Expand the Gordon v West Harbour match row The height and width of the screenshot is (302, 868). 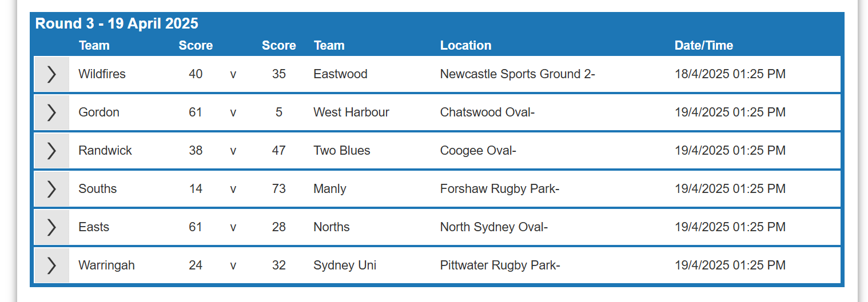51,112
